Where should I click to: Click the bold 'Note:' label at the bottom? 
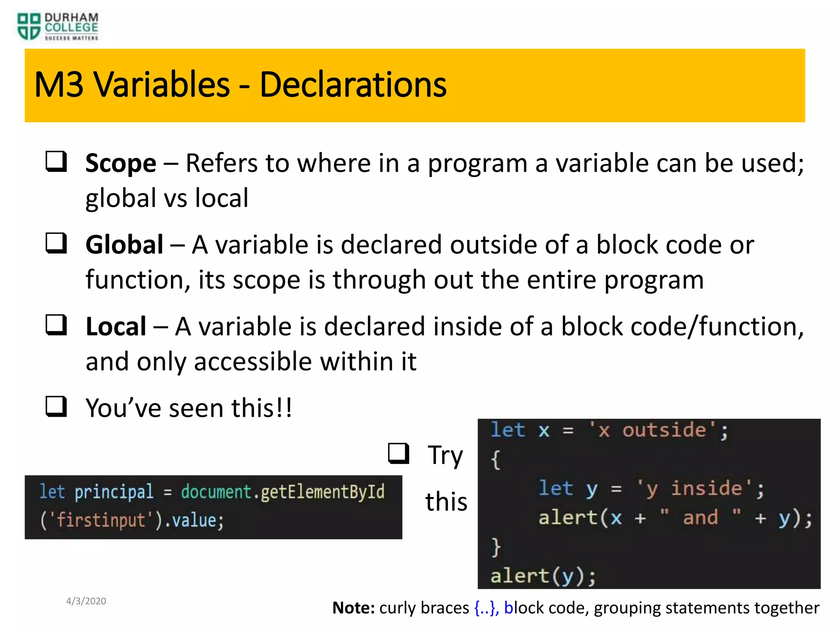[354, 608]
